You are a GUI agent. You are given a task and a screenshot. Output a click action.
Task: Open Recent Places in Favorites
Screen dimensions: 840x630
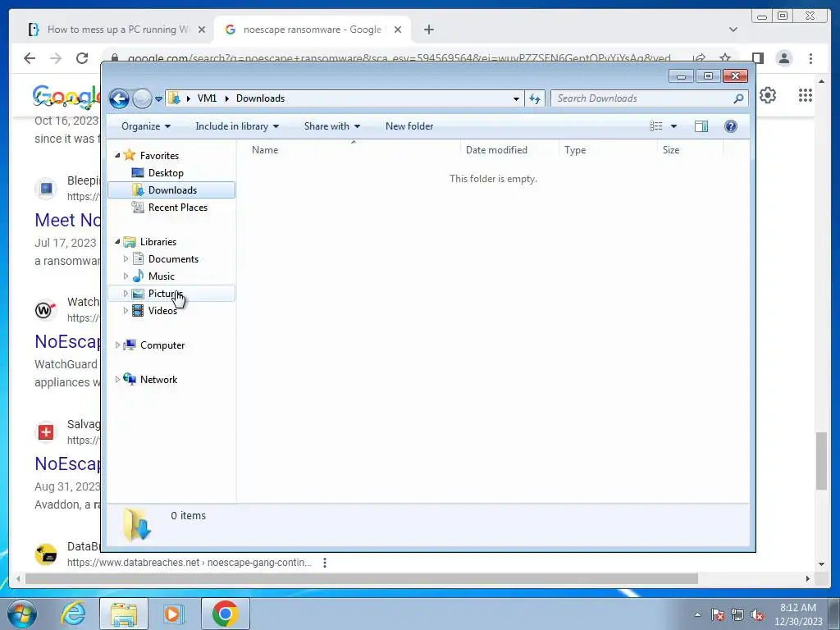coord(177,208)
